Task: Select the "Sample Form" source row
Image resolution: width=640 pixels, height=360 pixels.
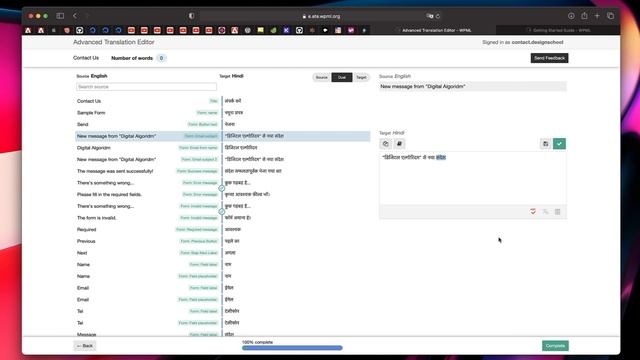Action: point(147,113)
